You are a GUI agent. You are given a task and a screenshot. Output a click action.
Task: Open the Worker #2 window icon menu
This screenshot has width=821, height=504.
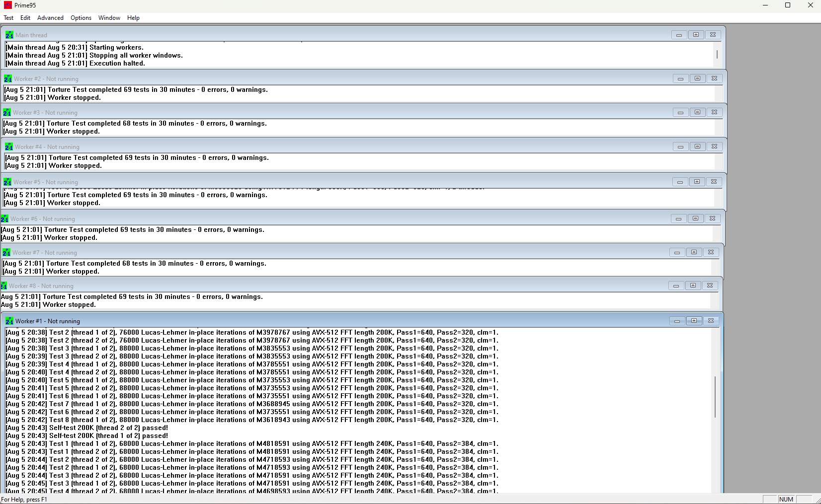tap(8, 78)
